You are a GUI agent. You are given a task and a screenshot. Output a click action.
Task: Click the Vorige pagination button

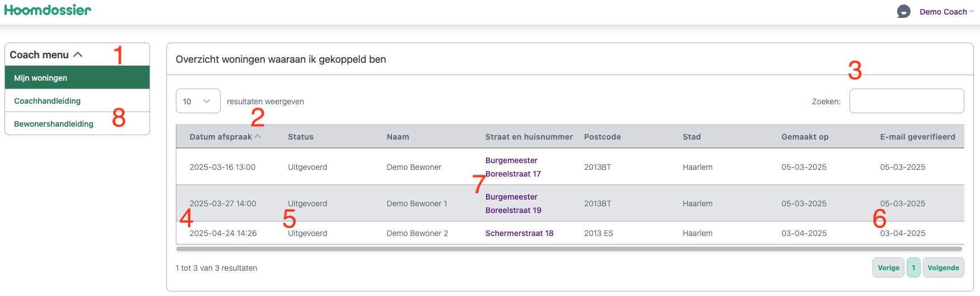click(888, 268)
